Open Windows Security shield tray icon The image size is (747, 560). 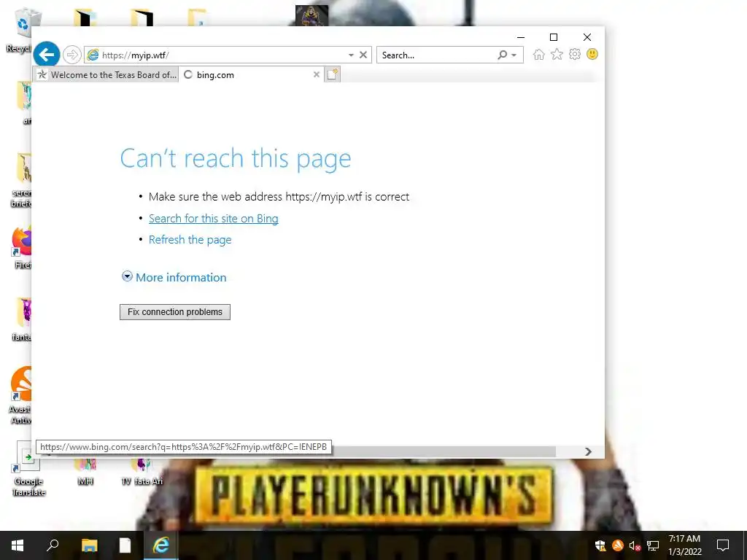point(600,545)
